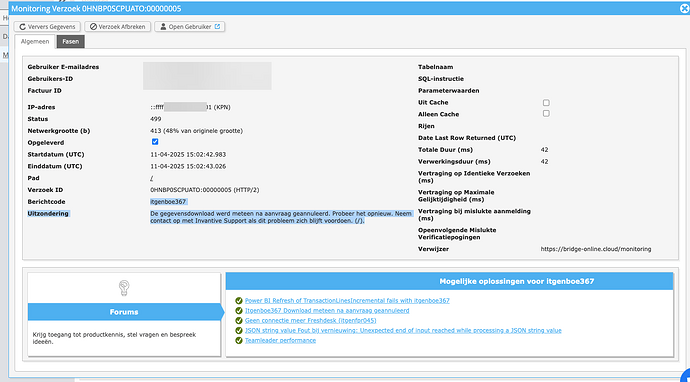Close the Monitoring Verzoek dialog
This screenshot has height=382, width=690.
point(684,8)
